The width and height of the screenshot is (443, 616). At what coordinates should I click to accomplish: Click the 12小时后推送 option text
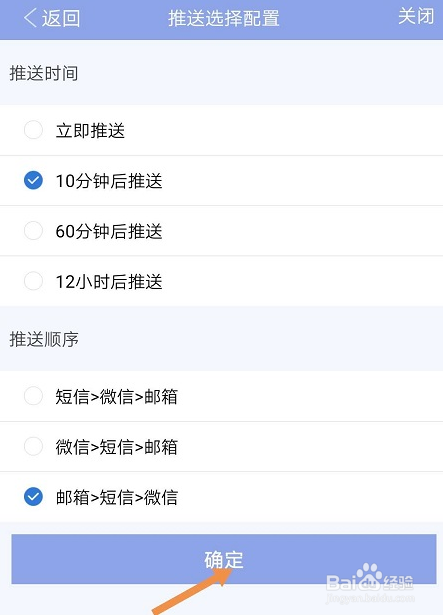pyautogui.click(x=109, y=282)
